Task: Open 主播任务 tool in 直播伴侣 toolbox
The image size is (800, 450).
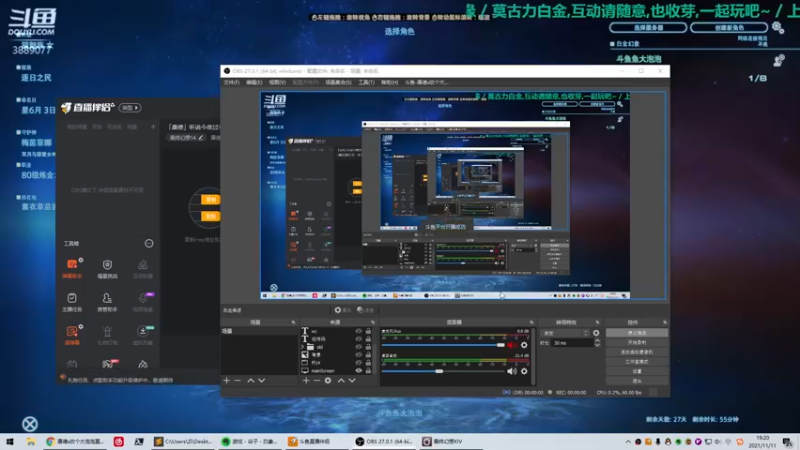Action: (72, 302)
